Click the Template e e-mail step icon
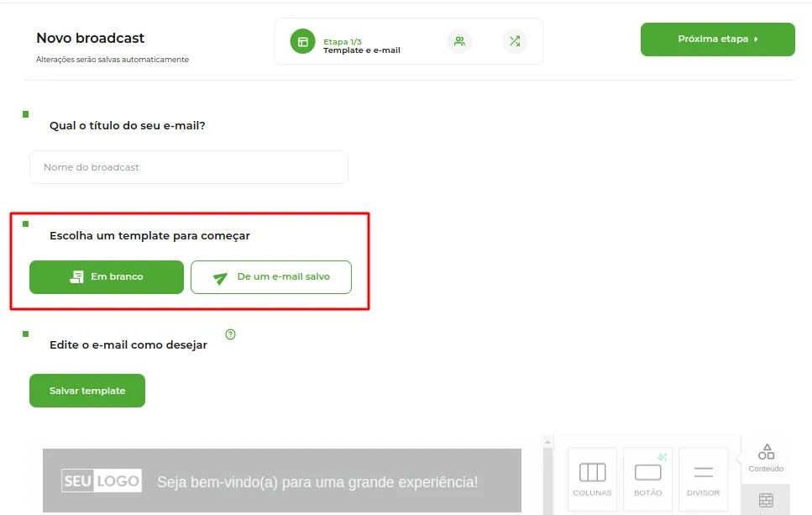Screen dimensions: 812x515 click(x=302, y=41)
